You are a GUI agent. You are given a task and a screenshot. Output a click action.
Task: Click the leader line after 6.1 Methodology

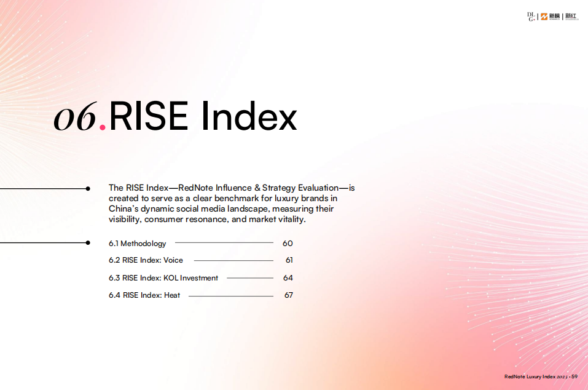click(x=224, y=243)
